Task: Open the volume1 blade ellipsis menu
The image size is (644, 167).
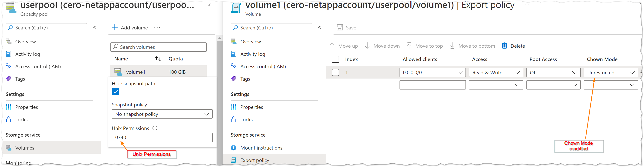Action: click(527, 5)
